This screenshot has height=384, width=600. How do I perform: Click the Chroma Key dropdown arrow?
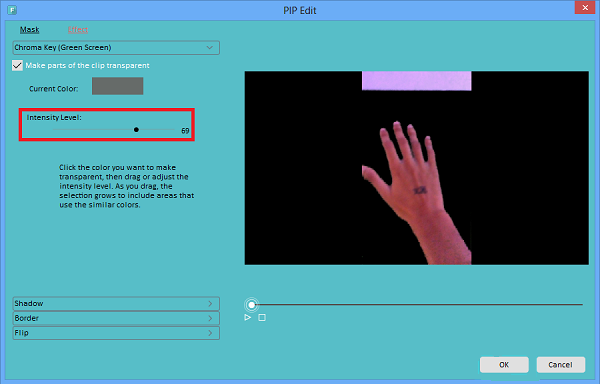pyautogui.click(x=209, y=47)
